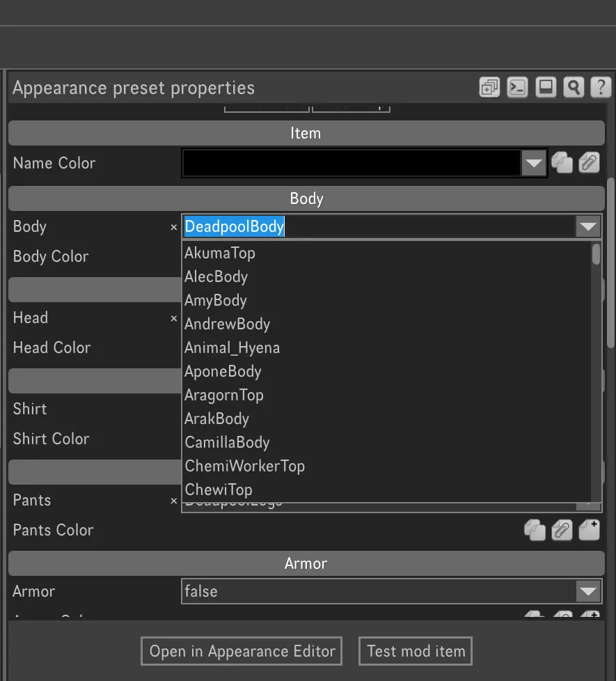Click the paperclip icon in Pants Color row
The width and height of the screenshot is (616, 681).
click(562, 530)
